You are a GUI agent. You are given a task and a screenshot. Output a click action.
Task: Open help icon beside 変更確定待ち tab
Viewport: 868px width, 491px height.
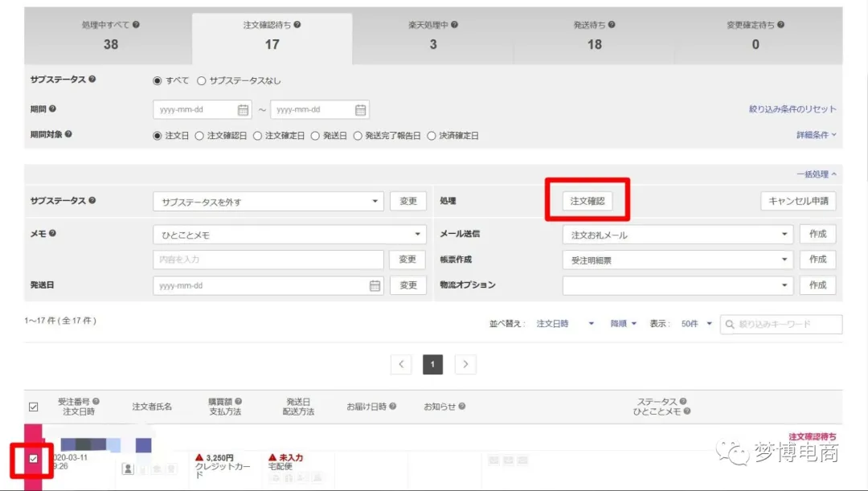(780, 24)
